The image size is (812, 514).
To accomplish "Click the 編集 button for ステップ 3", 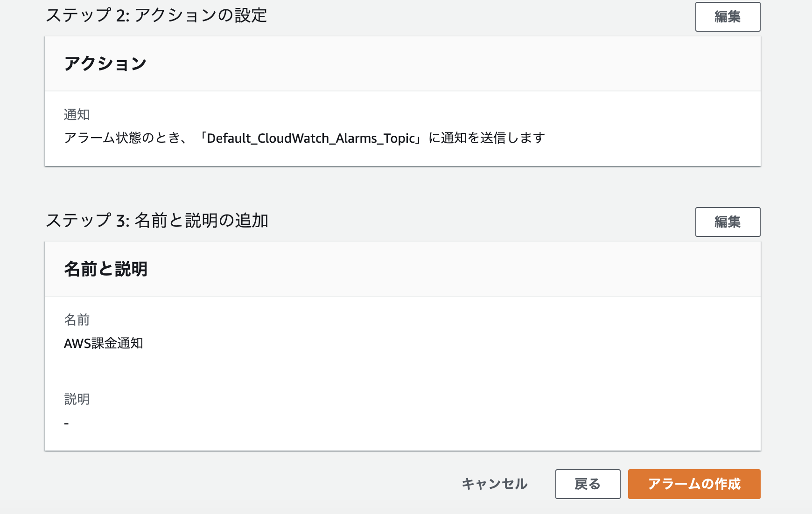I will coord(727,222).
